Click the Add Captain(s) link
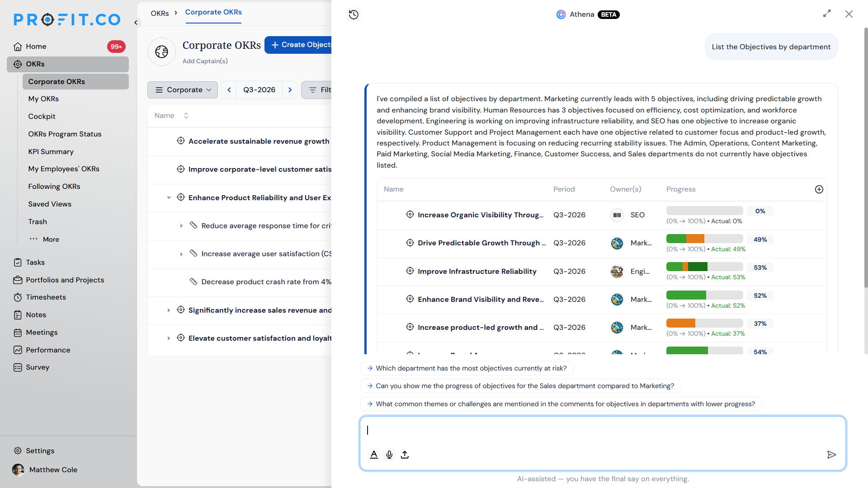868x488 pixels. point(205,61)
